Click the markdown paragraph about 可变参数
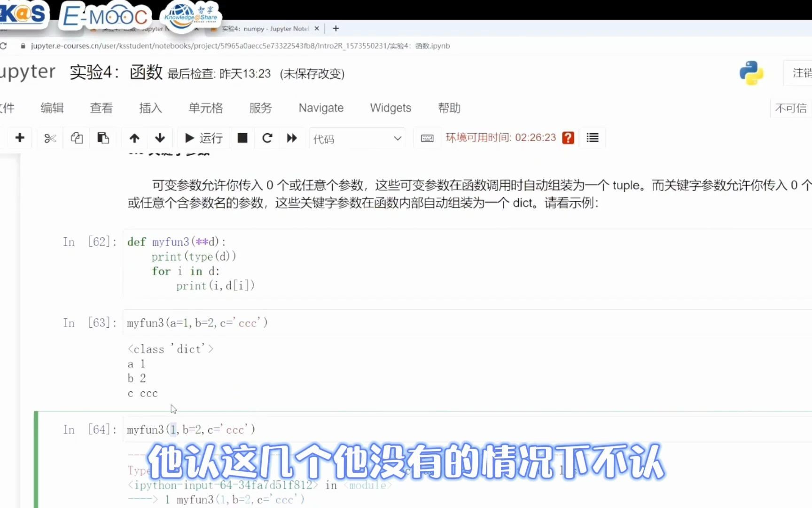The image size is (812, 508). [469, 194]
